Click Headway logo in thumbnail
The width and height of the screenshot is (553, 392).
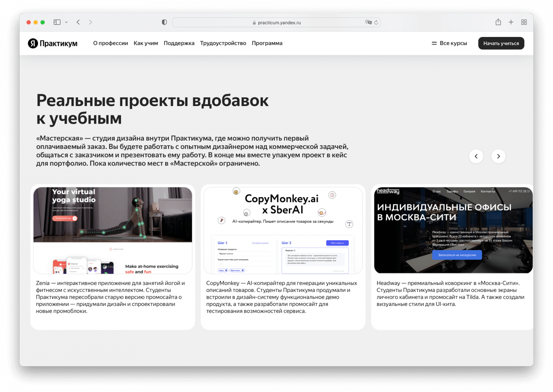click(388, 191)
